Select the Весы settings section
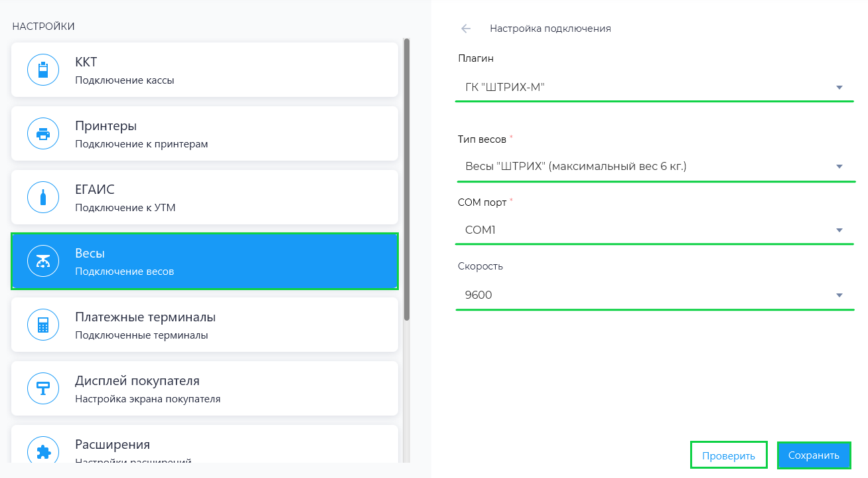Image resolution: width=868 pixels, height=478 pixels. [x=204, y=261]
